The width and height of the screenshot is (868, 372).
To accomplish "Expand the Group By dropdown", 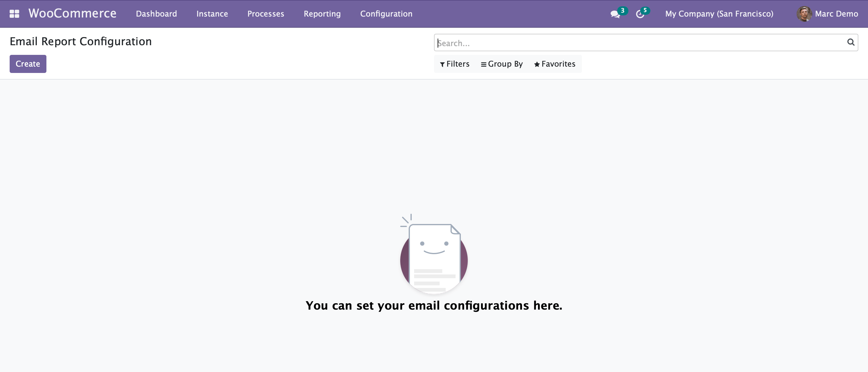I will (502, 64).
